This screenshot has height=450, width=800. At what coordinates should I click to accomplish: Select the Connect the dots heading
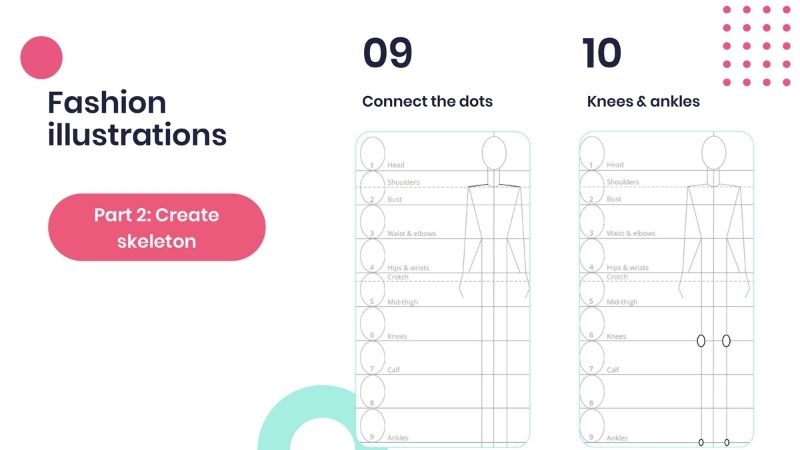tap(427, 101)
